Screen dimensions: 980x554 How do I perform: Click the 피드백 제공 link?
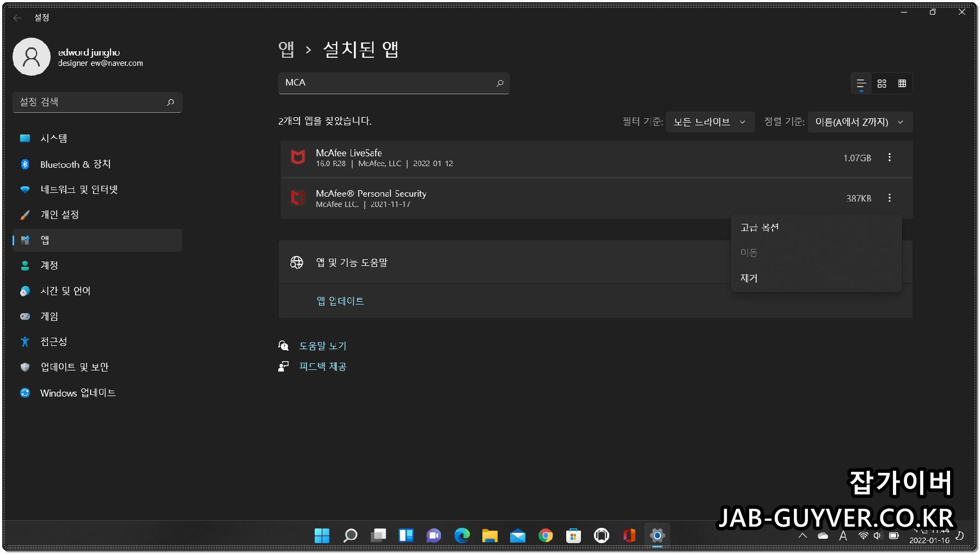(323, 367)
